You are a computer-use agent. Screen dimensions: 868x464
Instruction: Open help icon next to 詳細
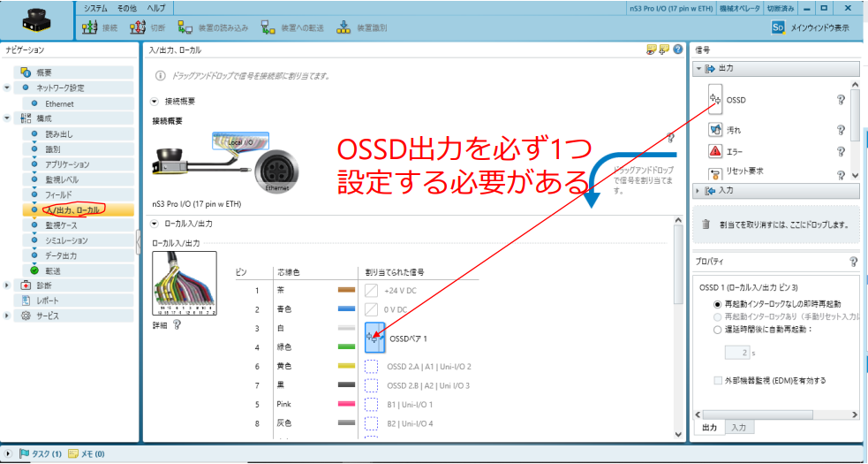pyautogui.click(x=177, y=325)
